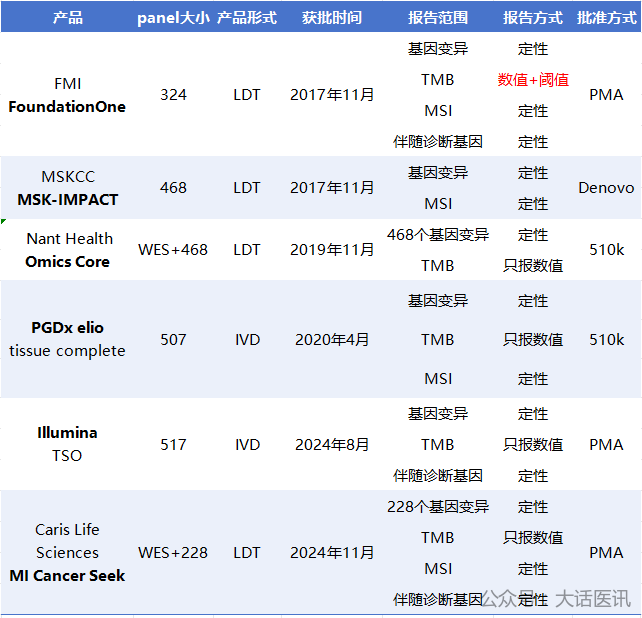This screenshot has width=642, height=618.
Task: Select the panel size value 517
Action: coord(173,444)
